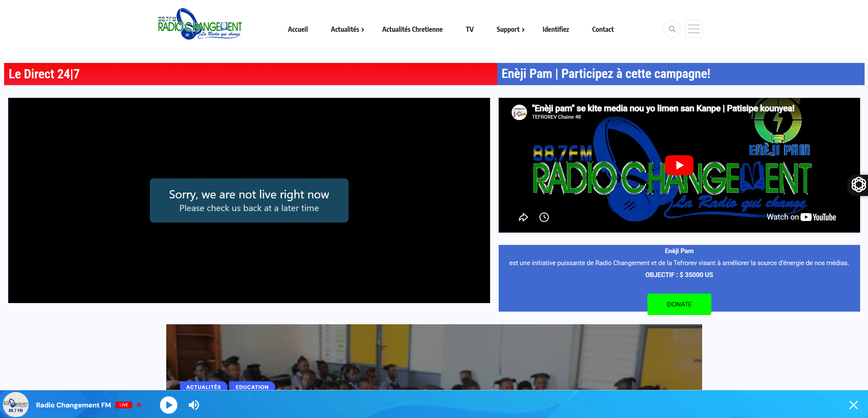The width and height of the screenshot is (868, 418).
Task: Play the Enèji Pam YouTube video
Action: [x=679, y=165]
